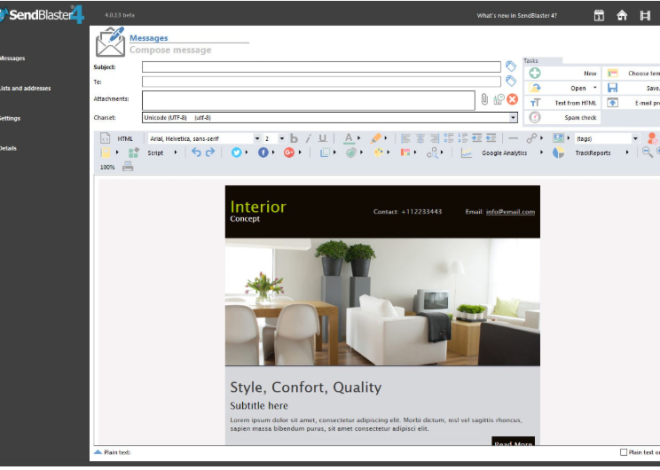
Task: Click the tag icon next to To field
Action: pos(511,81)
